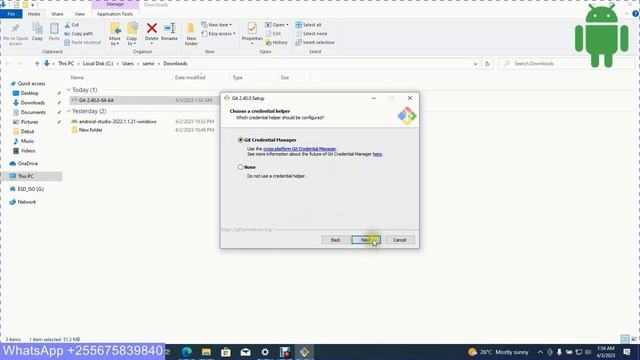Switch to the View ribbon tab
The image size is (640, 360).
80,14
